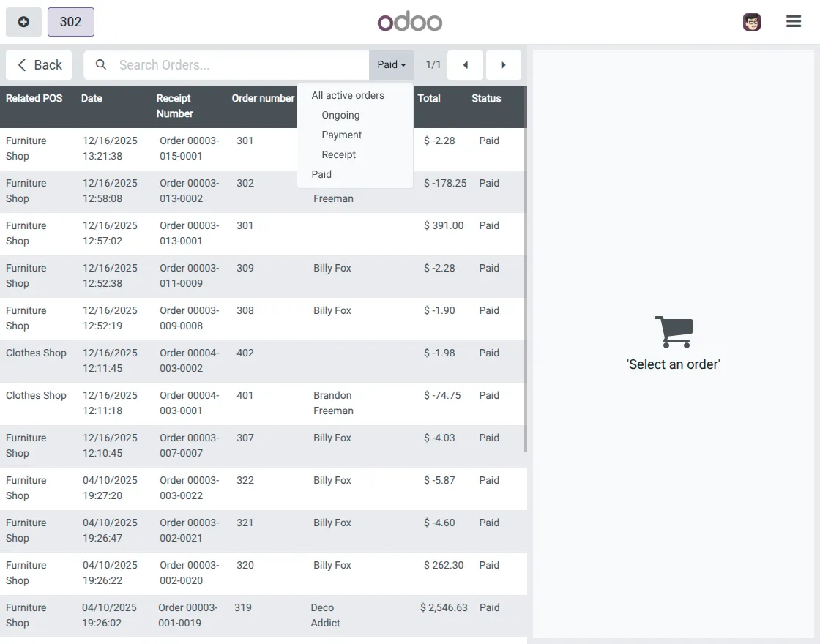Click the Back button
This screenshot has width=820, height=644.
38,64
